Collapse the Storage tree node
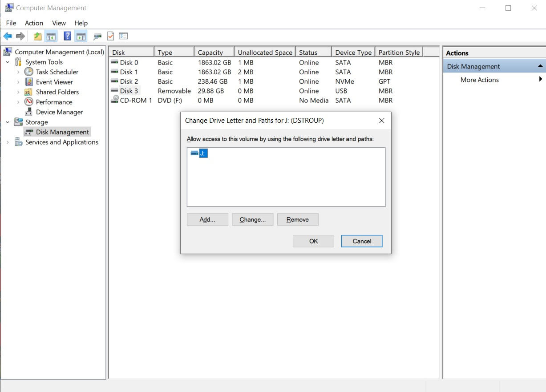The height and width of the screenshot is (392, 546). click(8, 122)
